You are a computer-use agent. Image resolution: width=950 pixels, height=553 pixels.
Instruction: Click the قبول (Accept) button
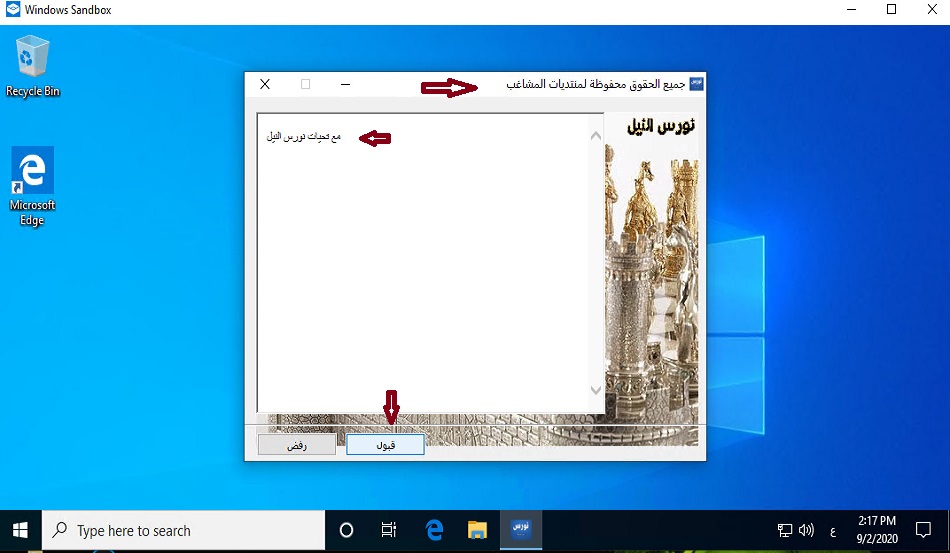[385, 445]
